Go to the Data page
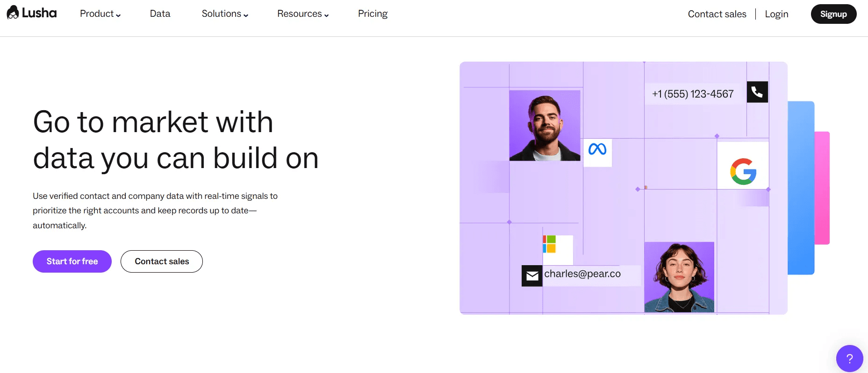This screenshot has width=868, height=373. pyautogui.click(x=160, y=14)
